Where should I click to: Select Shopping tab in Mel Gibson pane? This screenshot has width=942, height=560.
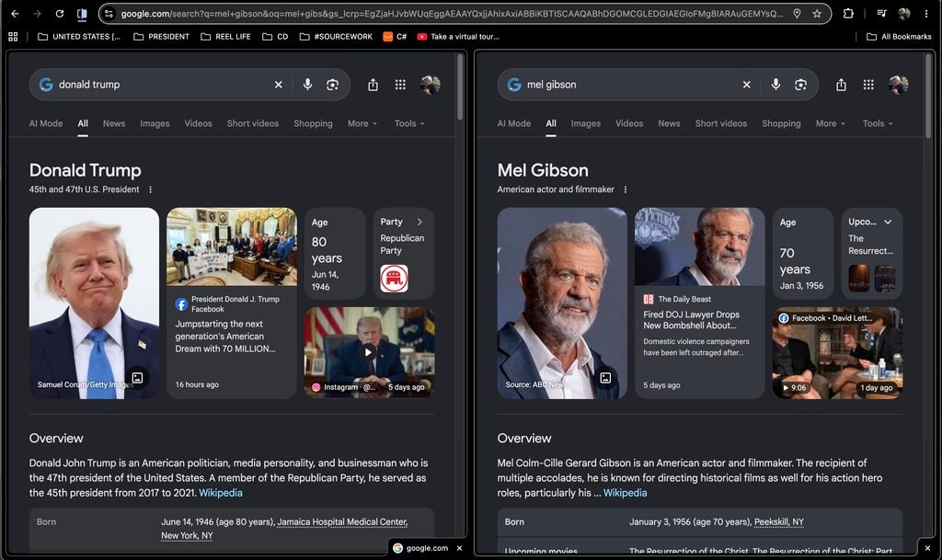click(x=781, y=123)
